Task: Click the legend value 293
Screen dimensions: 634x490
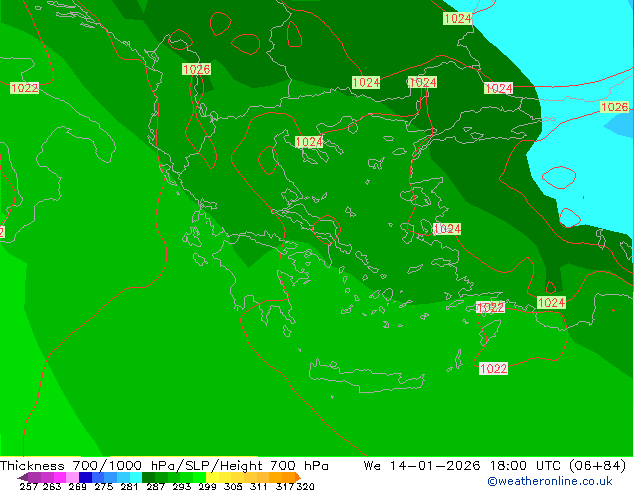Action: (182, 486)
